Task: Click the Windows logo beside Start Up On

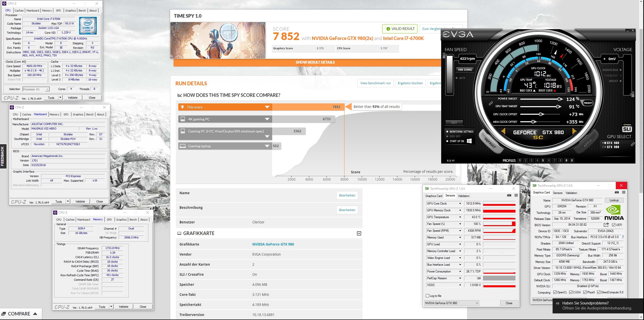Action: tap(469, 141)
